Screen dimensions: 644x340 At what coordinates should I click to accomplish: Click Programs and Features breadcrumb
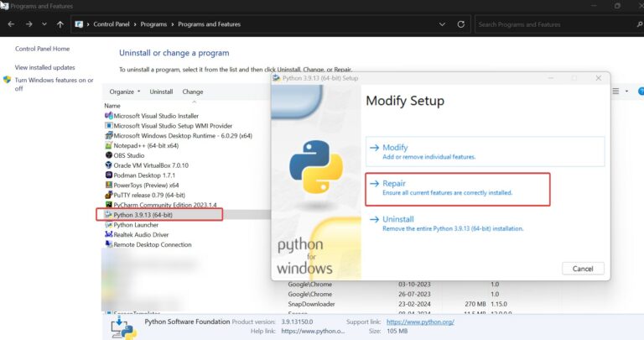(209, 24)
